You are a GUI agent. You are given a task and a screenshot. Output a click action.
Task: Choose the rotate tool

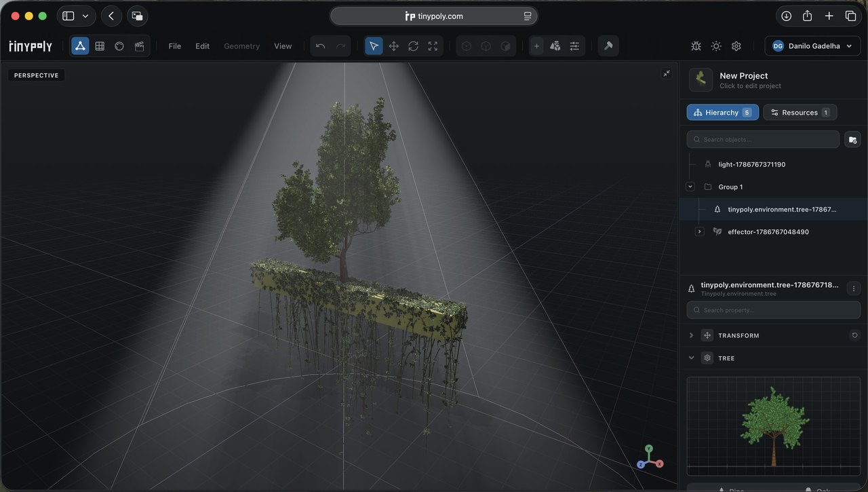413,46
